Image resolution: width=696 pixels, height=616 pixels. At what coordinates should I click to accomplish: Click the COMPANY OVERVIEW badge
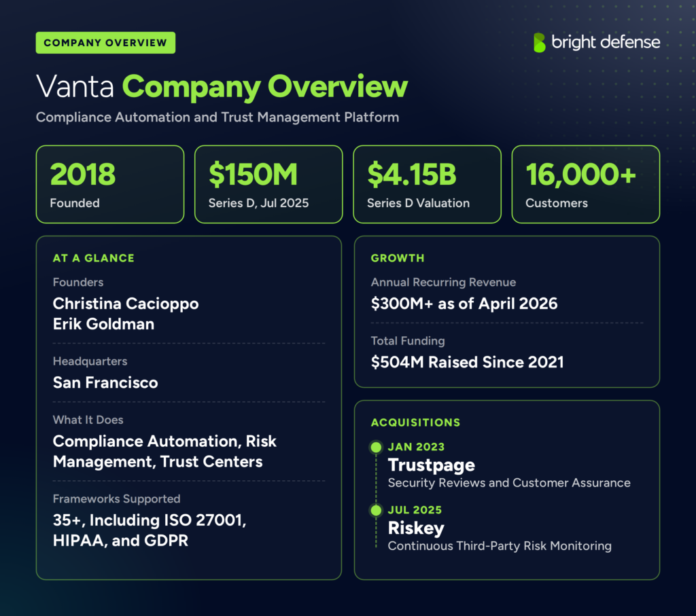tap(105, 43)
